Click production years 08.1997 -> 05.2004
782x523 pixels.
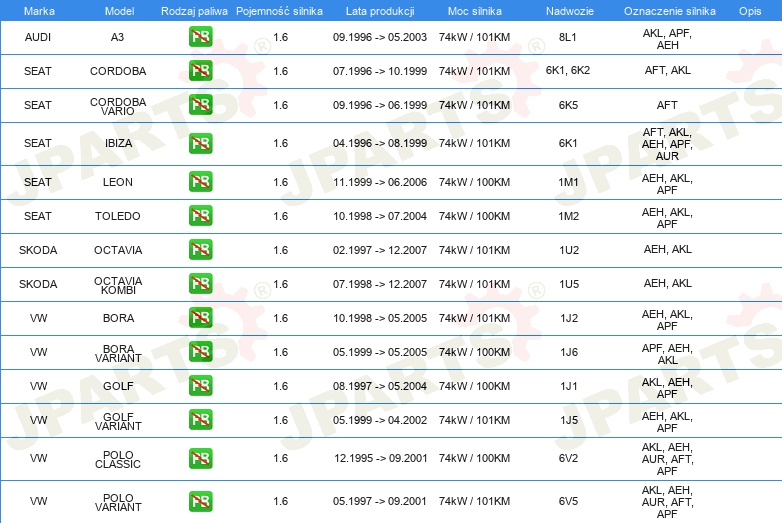(x=380, y=386)
